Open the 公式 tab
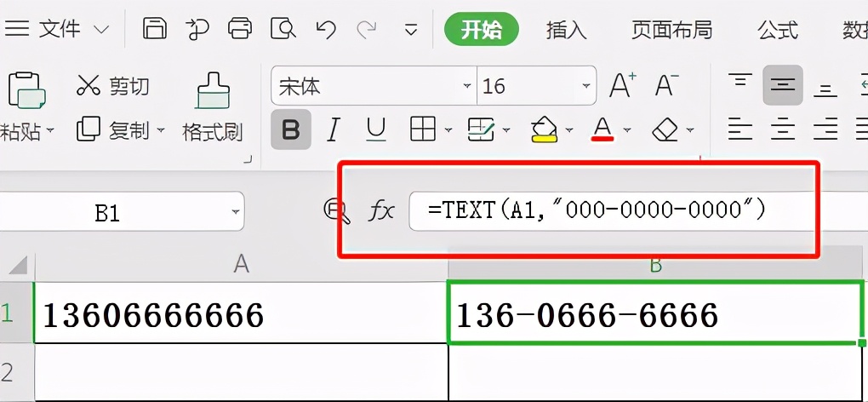Screen dimensions: 868x402 click(779, 30)
